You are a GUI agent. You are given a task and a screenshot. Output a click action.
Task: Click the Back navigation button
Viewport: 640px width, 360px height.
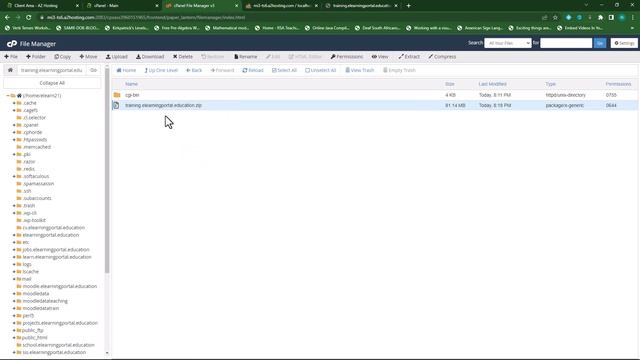tap(194, 70)
